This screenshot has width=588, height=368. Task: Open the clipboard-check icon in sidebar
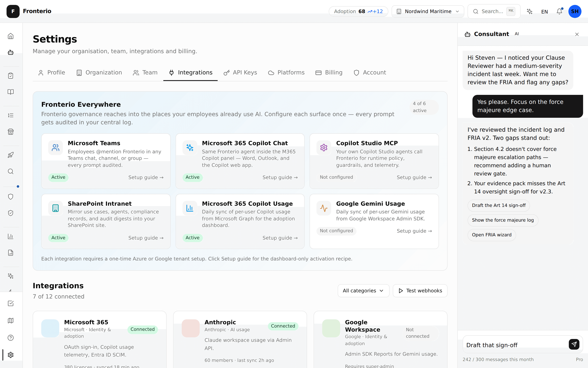click(10, 76)
